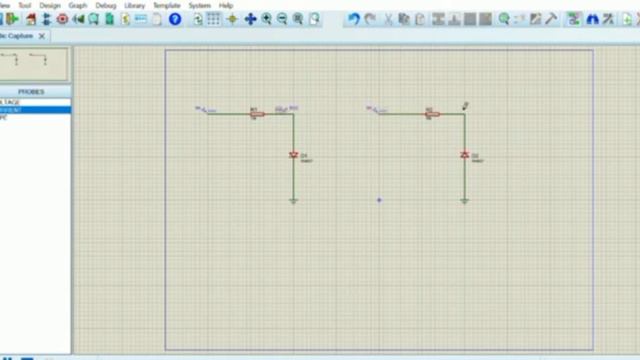Open the Template menu

click(167, 5)
